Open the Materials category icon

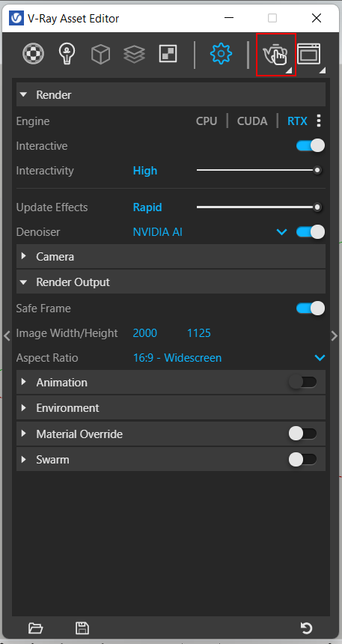[33, 54]
